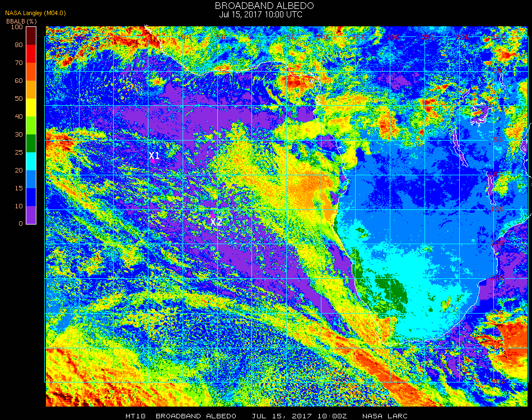Click the '40S' latitude label

(x=498, y=381)
